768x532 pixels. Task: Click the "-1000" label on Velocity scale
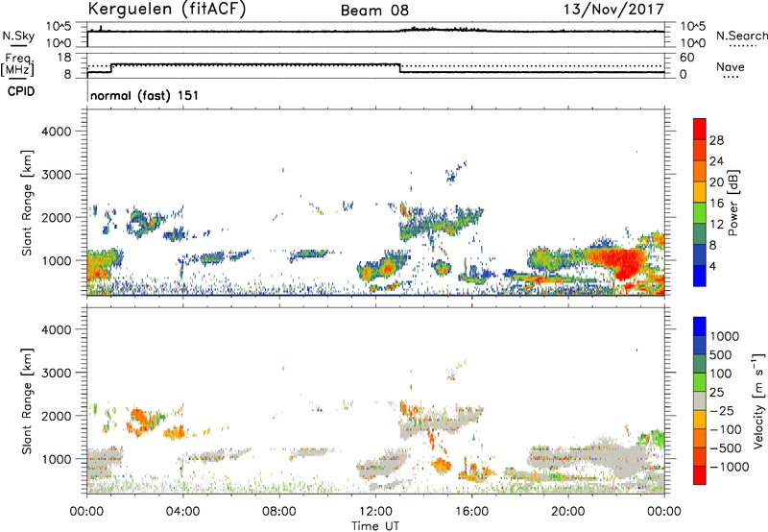729,467
